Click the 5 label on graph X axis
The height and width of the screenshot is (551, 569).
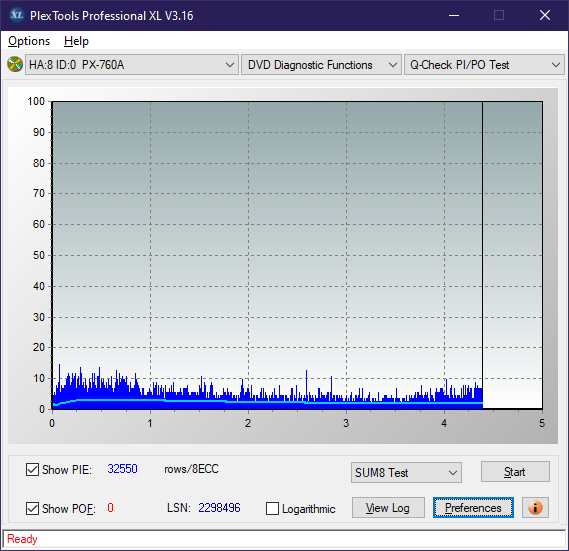tap(542, 423)
